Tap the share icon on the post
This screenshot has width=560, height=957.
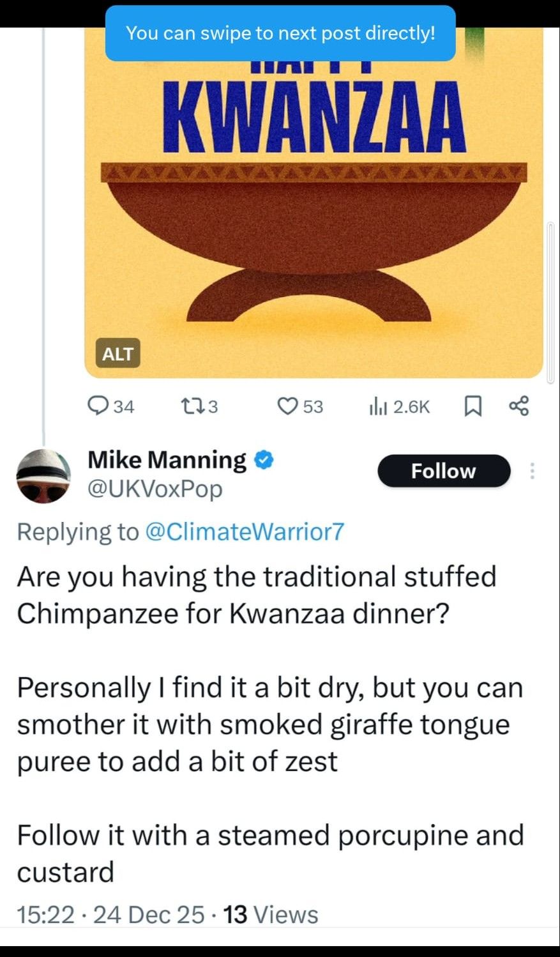tap(518, 406)
